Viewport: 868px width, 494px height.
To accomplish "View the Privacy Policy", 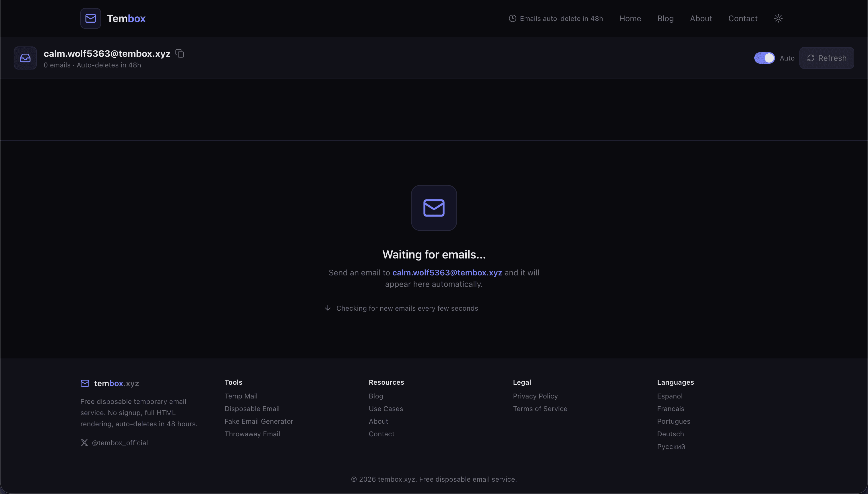I will [535, 396].
